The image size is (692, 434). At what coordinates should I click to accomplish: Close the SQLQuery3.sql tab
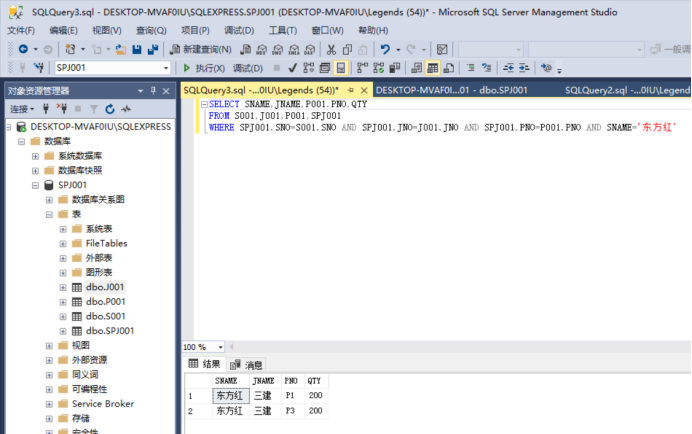(x=364, y=90)
